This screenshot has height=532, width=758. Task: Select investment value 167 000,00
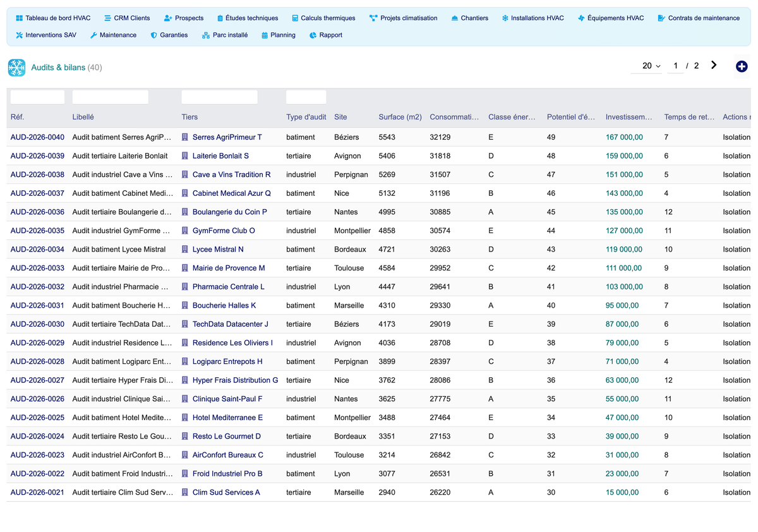(x=624, y=137)
